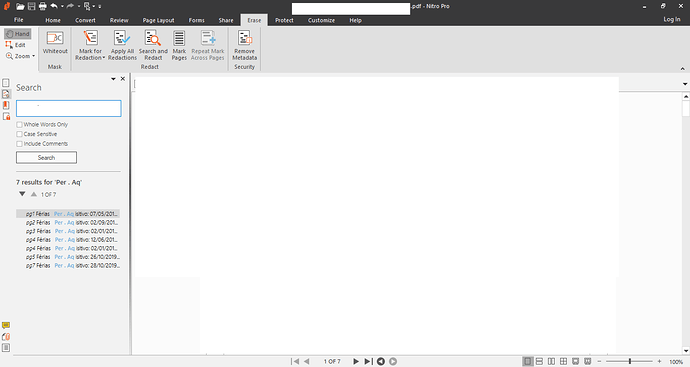Go to the previous search result arrow

34,194
